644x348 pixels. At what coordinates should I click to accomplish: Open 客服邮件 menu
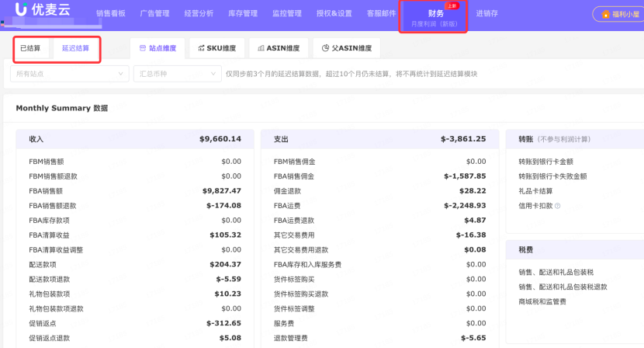coord(382,13)
